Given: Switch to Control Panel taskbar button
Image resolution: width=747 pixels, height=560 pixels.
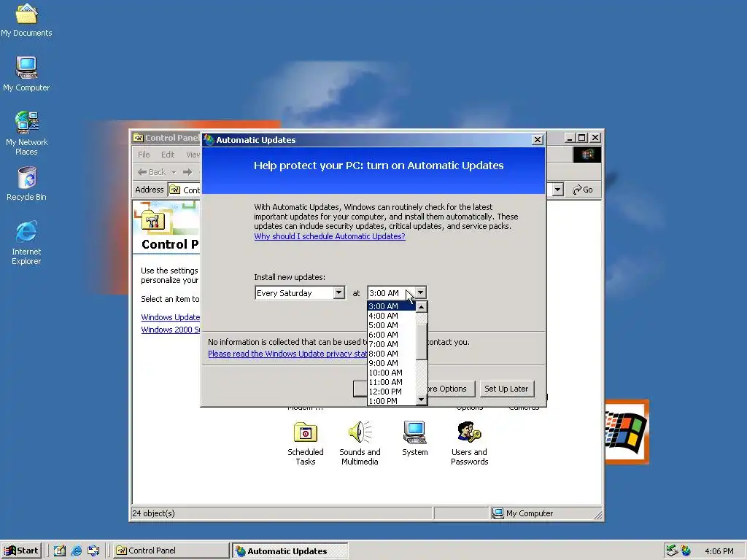Looking at the screenshot, I should 171,551.
